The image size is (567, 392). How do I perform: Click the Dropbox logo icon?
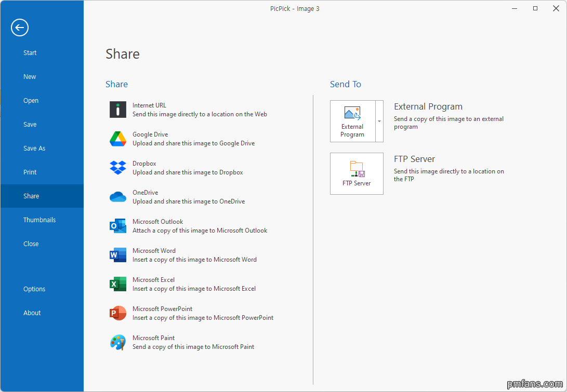click(118, 168)
